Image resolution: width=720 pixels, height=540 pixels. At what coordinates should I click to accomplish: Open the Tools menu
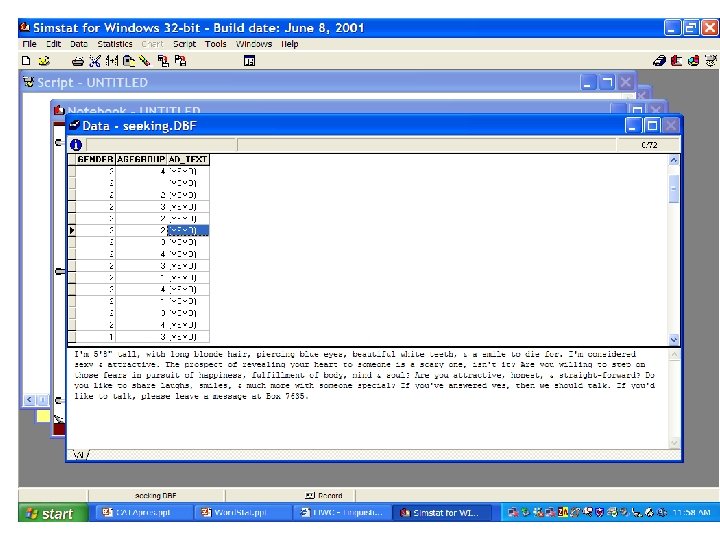click(x=215, y=44)
